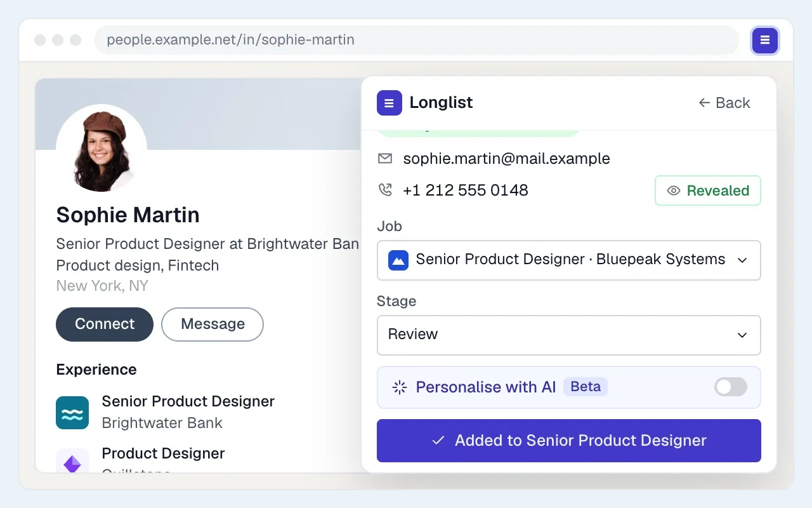Open the Stage dropdown showing Review

[x=569, y=335]
